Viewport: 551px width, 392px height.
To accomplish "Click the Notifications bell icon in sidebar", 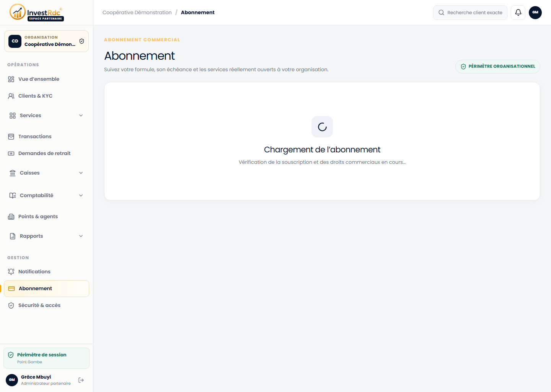I will click(x=11, y=272).
